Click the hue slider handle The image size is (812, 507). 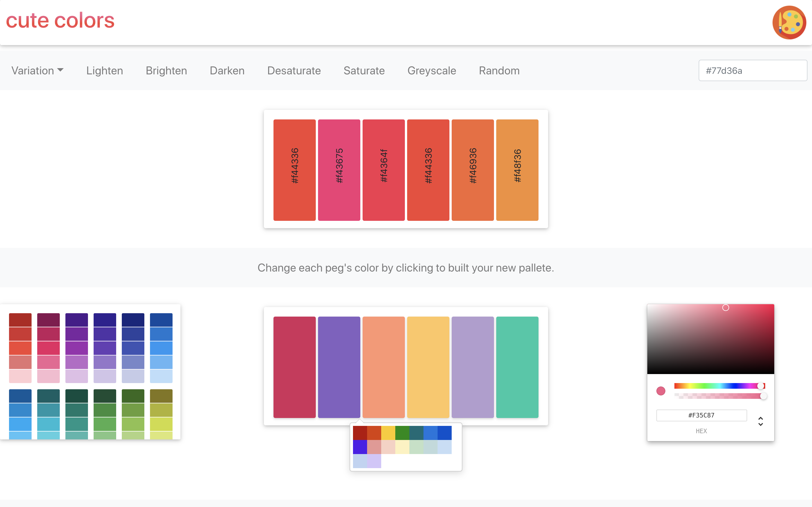[x=761, y=386]
